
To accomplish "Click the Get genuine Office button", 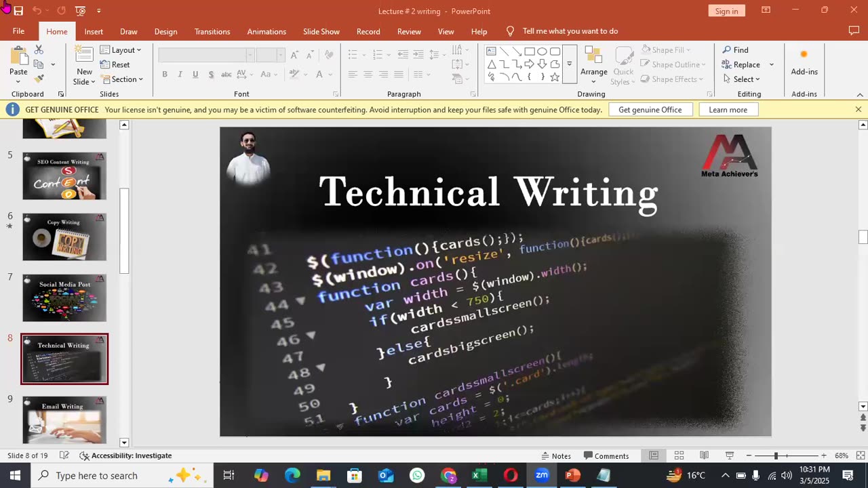I will (x=650, y=110).
